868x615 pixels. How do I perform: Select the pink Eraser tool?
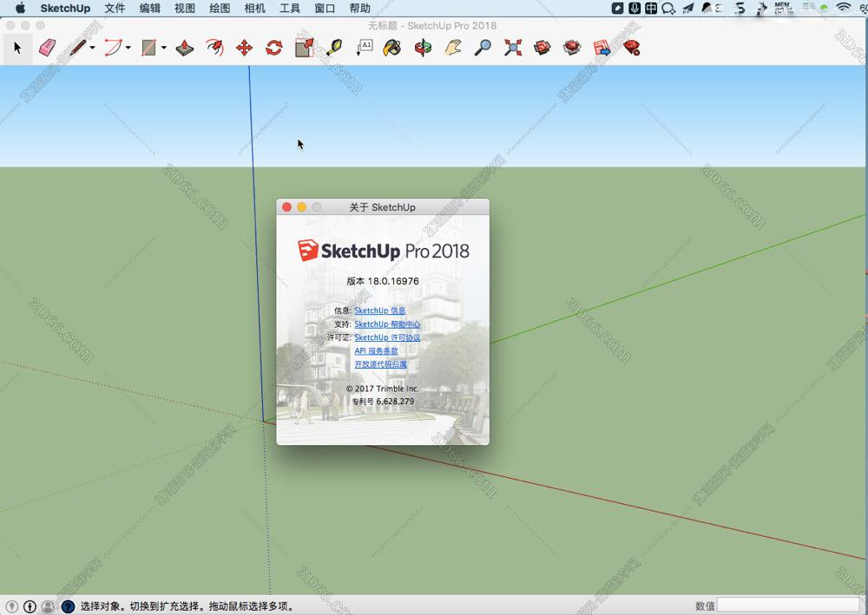[47, 48]
